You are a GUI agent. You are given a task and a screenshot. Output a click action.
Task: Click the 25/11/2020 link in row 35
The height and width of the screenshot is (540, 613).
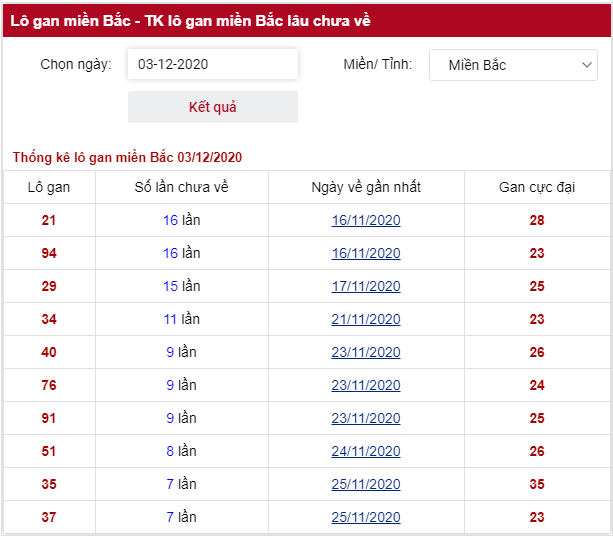(x=366, y=484)
